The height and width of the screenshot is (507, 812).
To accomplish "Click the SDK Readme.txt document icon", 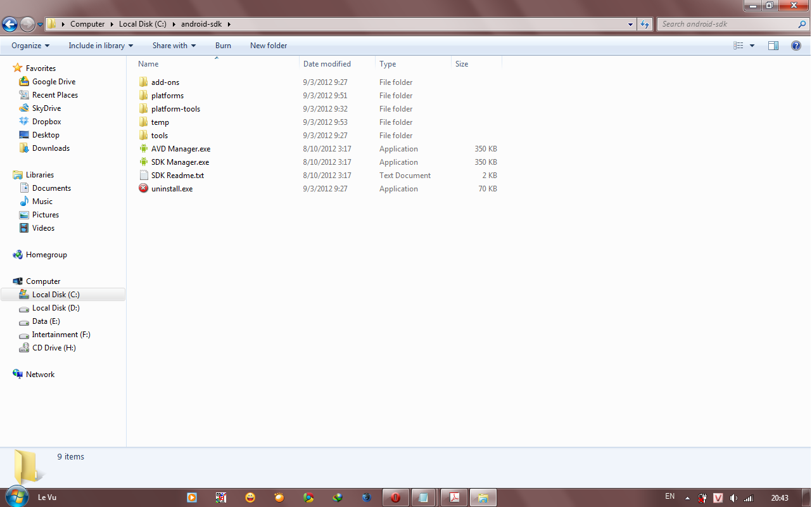I will [x=144, y=176].
